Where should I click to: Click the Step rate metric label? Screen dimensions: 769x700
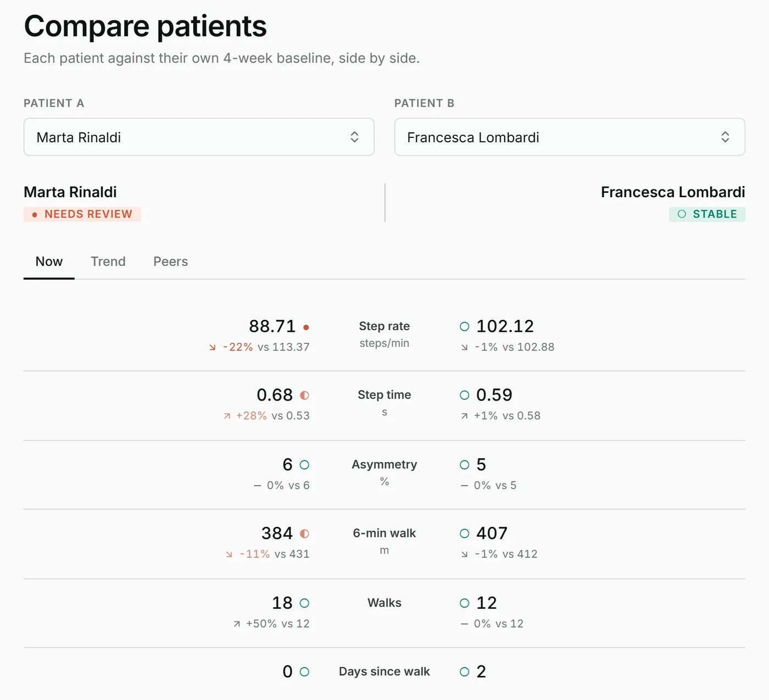pyautogui.click(x=384, y=326)
